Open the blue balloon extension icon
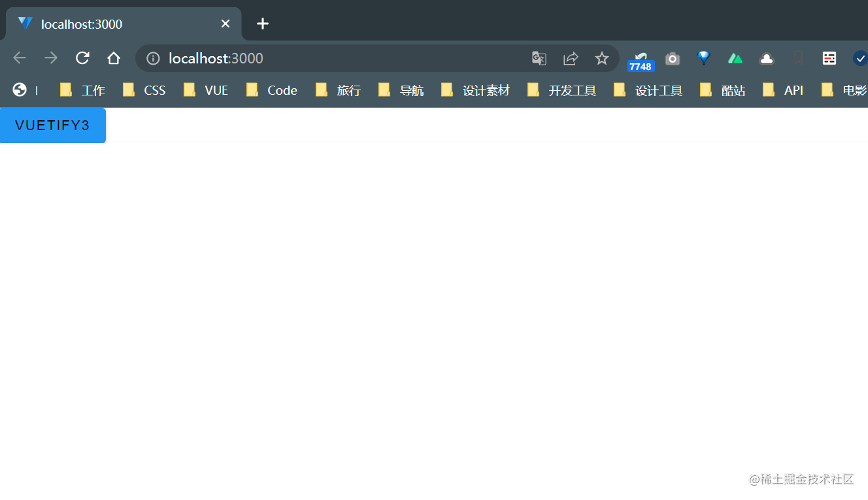This screenshot has width=868, height=500. coord(704,58)
